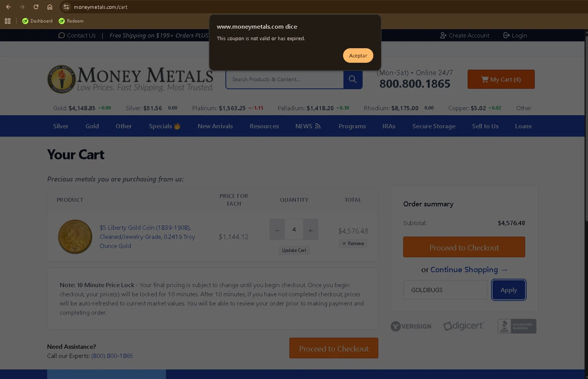Screen dimensions: 588x379
Task: Click the $5 Liberty Gold Coin thumbnail
Action: pos(75,236)
